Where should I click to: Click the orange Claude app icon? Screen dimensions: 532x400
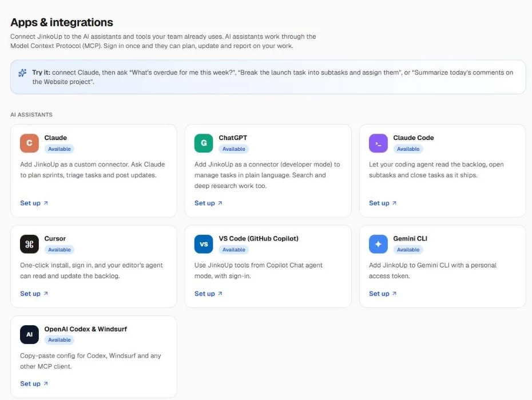tap(29, 143)
